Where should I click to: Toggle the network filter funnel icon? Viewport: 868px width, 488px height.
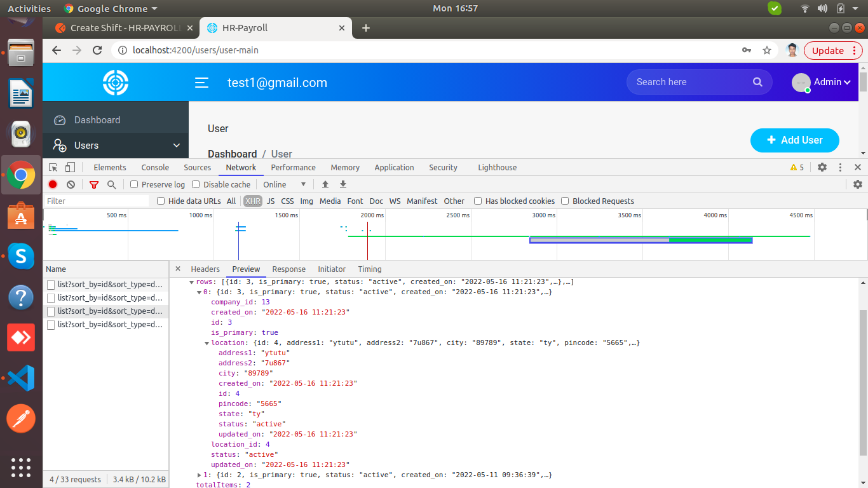click(x=94, y=184)
